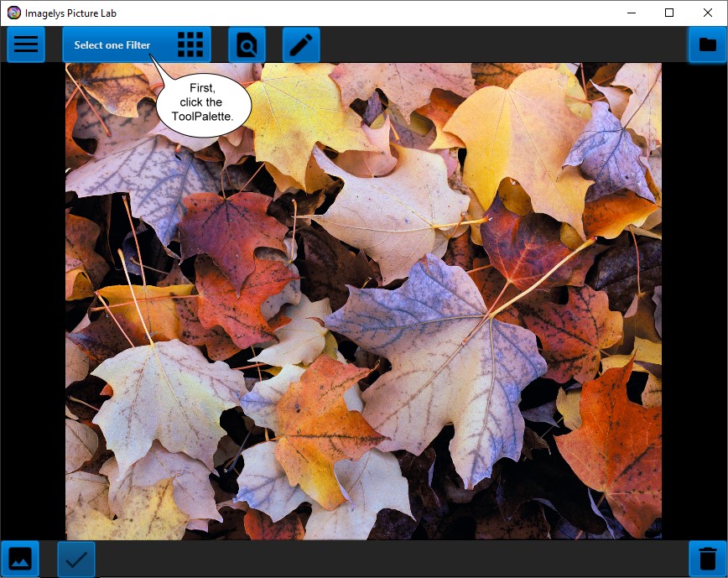
Task: Maximize the Imagelys Picture Lab window
Action: click(669, 13)
